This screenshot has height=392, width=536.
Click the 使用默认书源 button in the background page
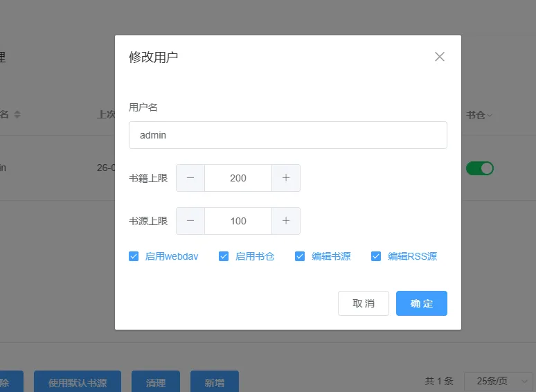78,382
